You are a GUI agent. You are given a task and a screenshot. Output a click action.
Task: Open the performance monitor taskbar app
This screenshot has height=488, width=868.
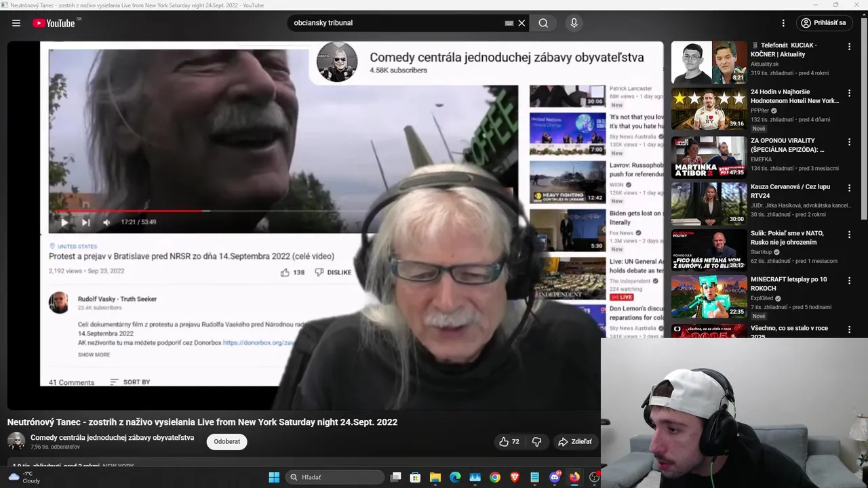coord(475,477)
